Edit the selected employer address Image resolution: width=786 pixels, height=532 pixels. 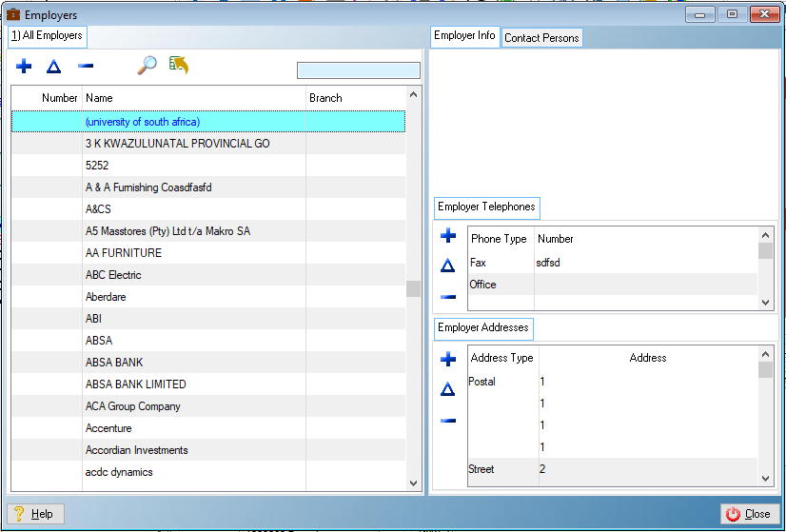449,389
